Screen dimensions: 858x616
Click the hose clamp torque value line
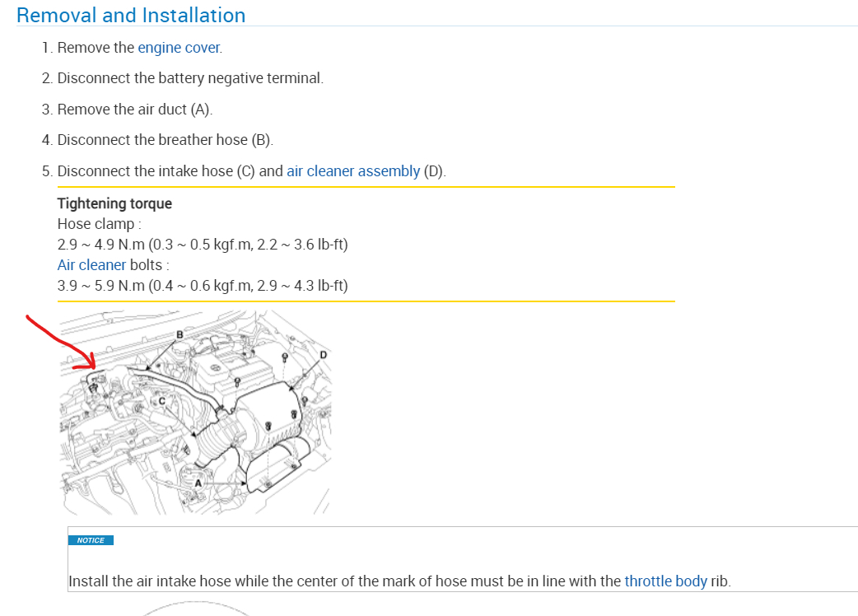pos(203,245)
